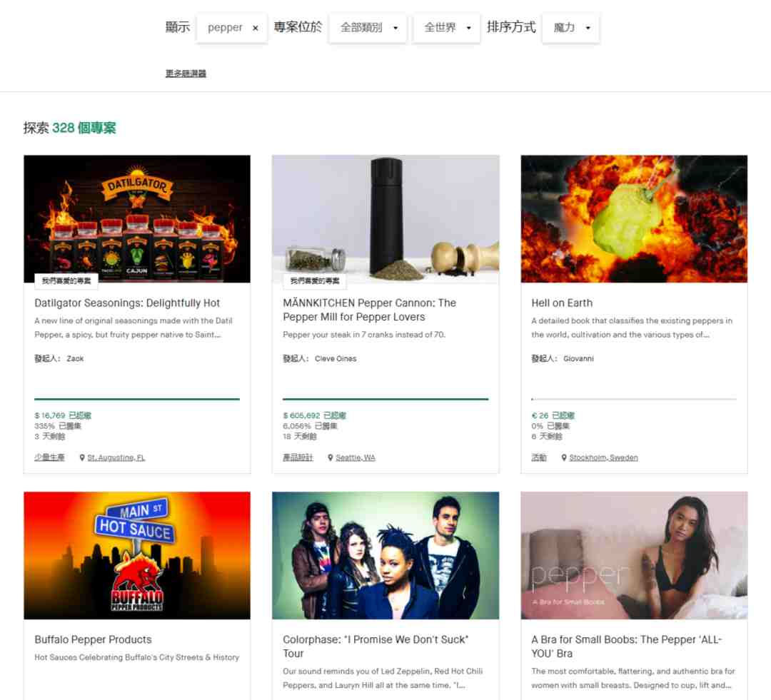Open the Datilgator Seasonings project thumbnail
Screen dimensions: 771x700
[x=137, y=218]
